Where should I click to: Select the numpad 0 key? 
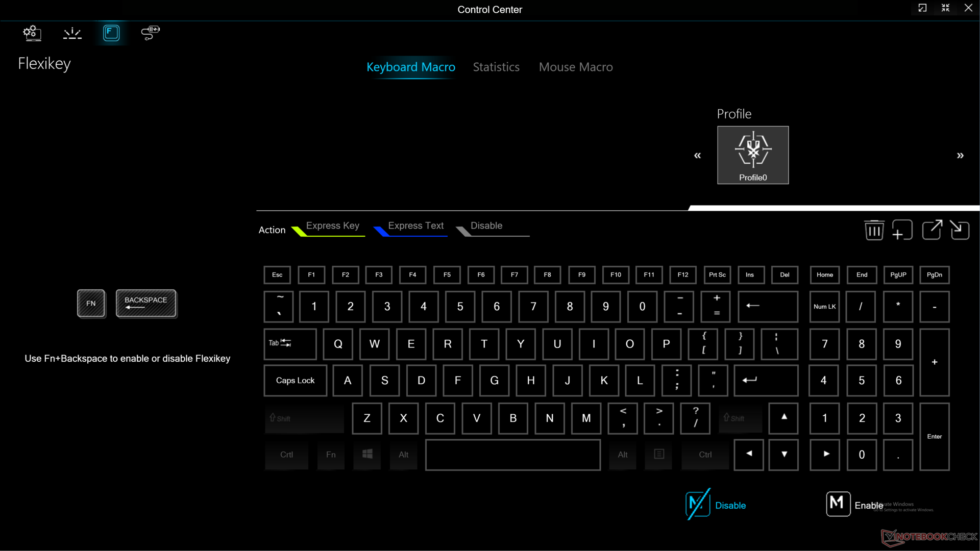click(x=862, y=455)
